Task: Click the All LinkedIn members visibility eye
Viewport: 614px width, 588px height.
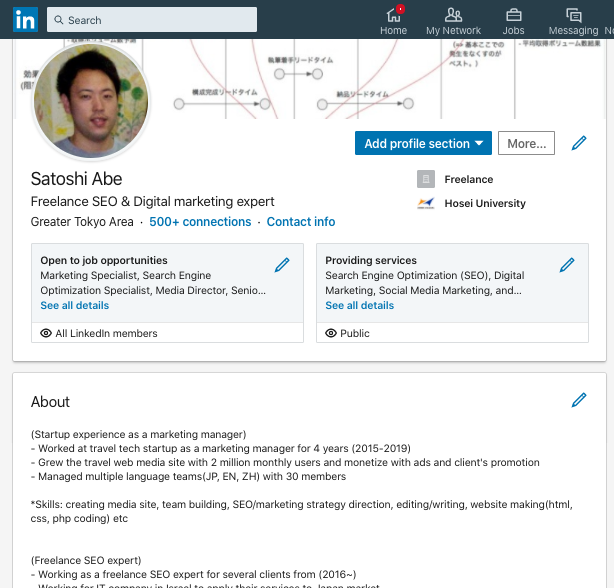Action: pos(46,333)
